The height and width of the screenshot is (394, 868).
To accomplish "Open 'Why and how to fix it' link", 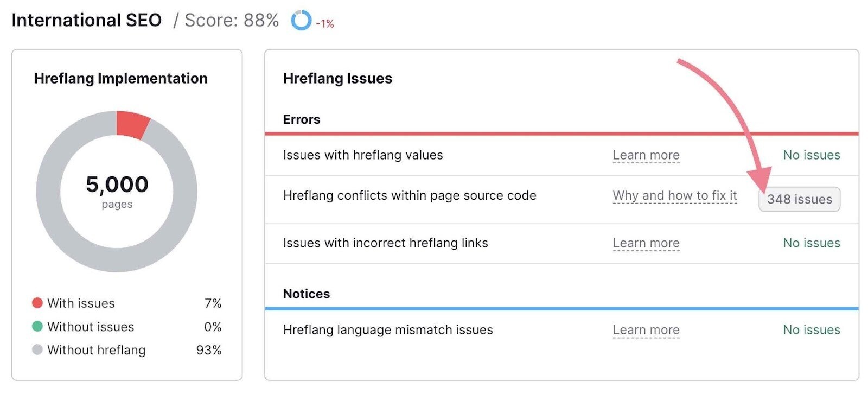I will click(674, 195).
